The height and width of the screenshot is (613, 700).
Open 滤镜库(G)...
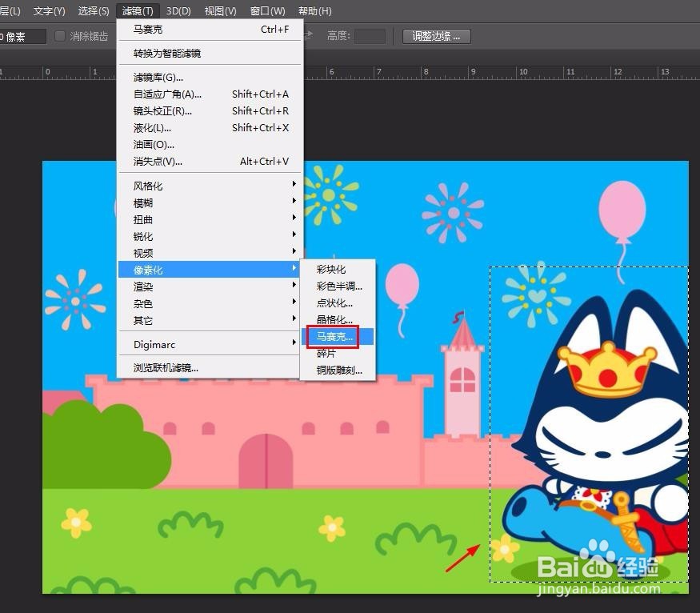coord(210,78)
